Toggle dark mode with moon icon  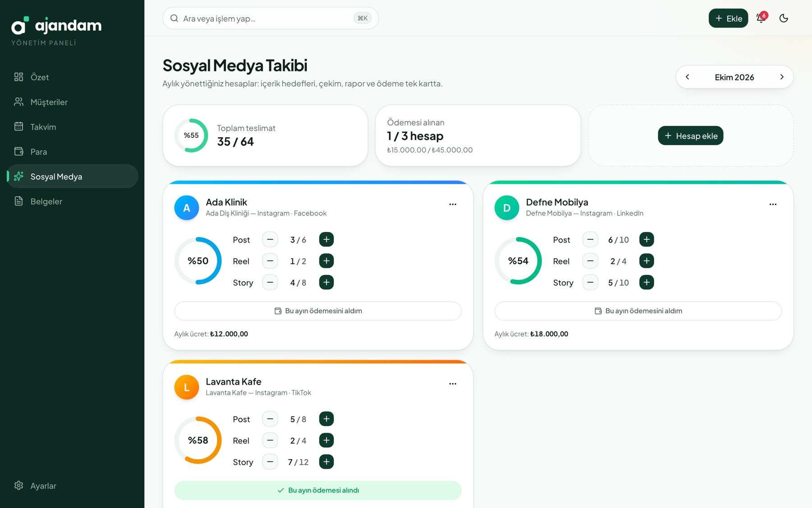[x=784, y=18]
